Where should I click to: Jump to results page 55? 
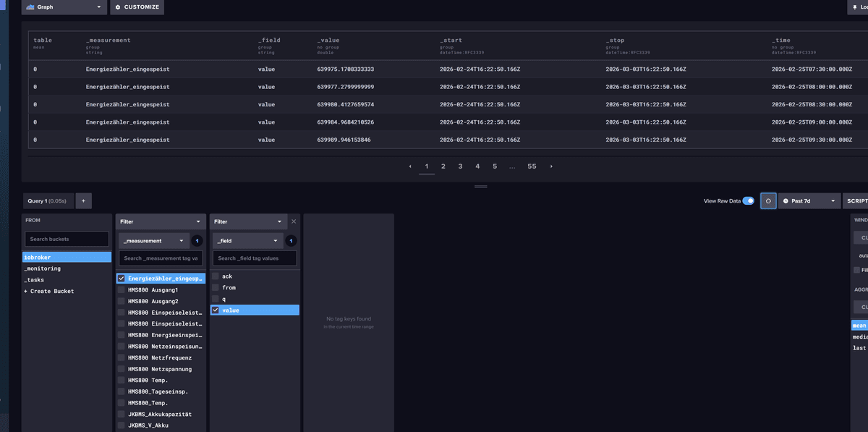coord(532,166)
